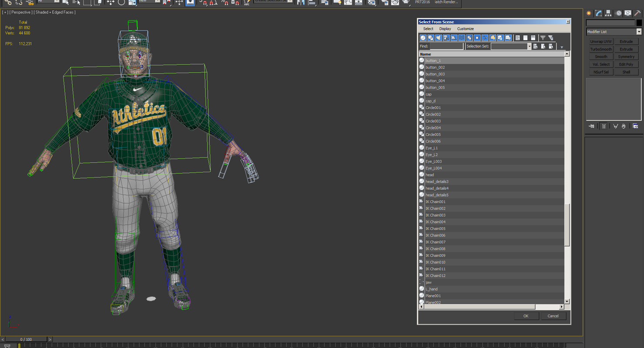Click the list's vertical scrollbar down arrow
The width and height of the screenshot is (644, 348).
[567, 301]
